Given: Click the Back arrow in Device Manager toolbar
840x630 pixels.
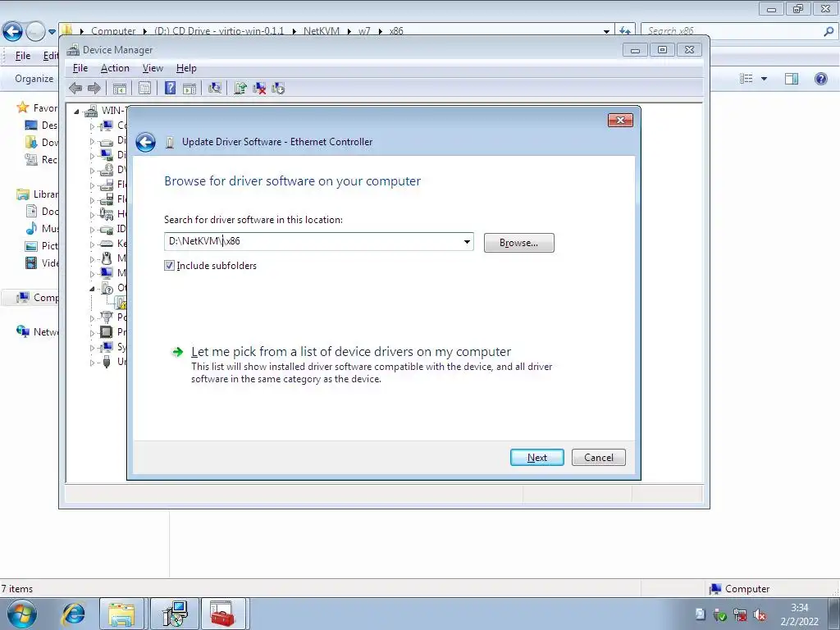Looking at the screenshot, I should (75, 89).
